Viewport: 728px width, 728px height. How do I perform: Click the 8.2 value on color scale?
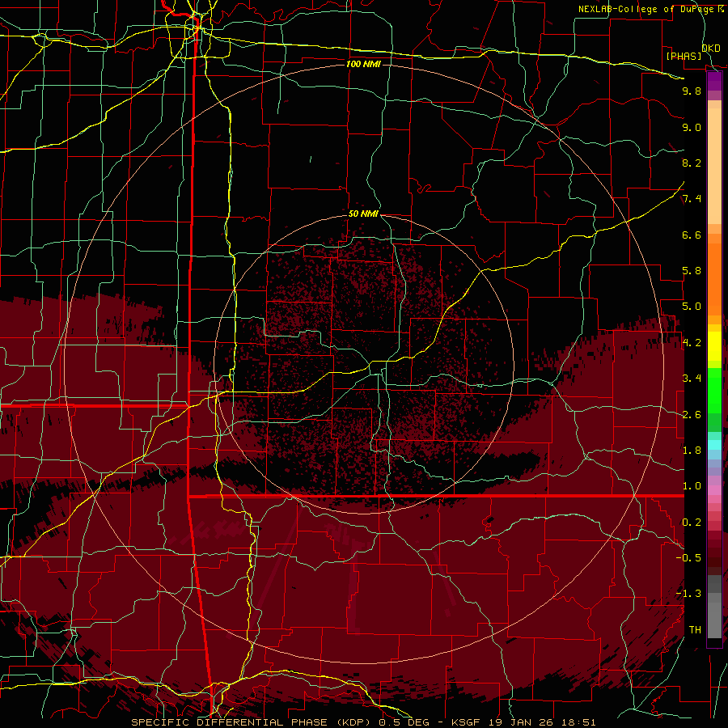tap(692, 163)
